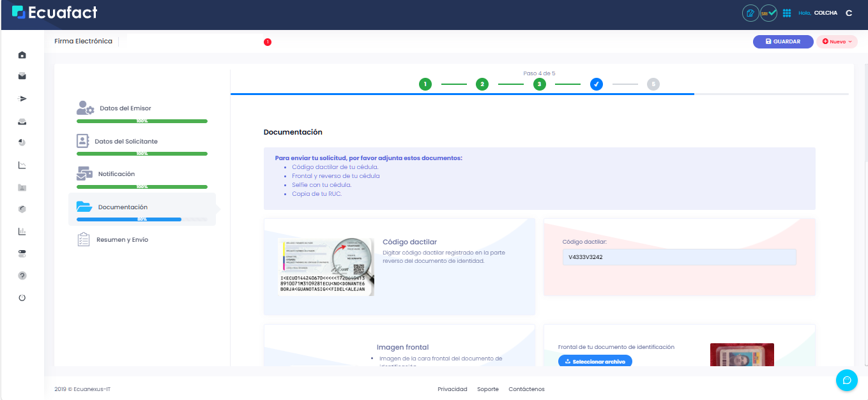Image resolution: width=868 pixels, height=400 pixels.
Task: Open the inbox tray icon in the sidebar
Action: pyautogui.click(x=22, y=121)
